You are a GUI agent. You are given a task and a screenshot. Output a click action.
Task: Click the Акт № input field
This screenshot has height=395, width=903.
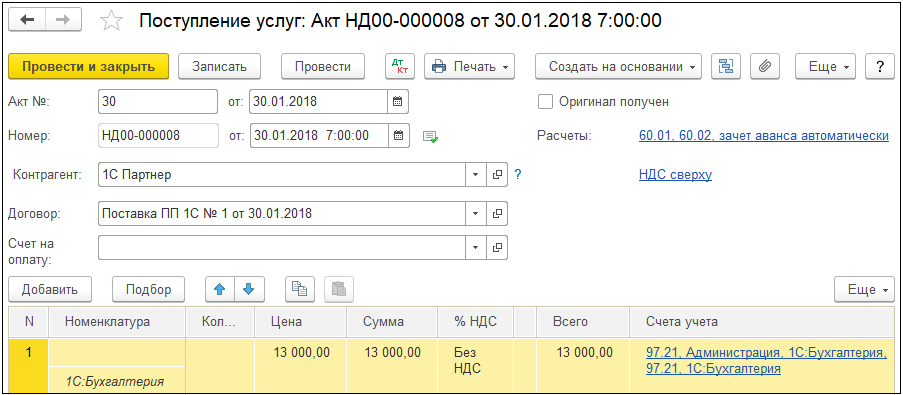tap(158, 102)
